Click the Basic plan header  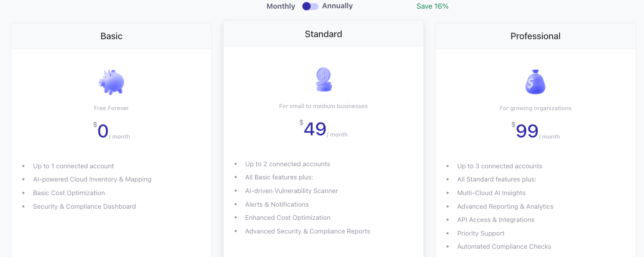coord(112,36)
